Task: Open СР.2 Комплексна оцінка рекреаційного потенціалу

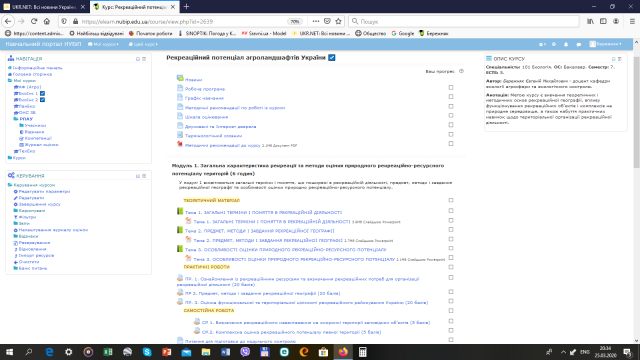Action: tap(291, 332)
